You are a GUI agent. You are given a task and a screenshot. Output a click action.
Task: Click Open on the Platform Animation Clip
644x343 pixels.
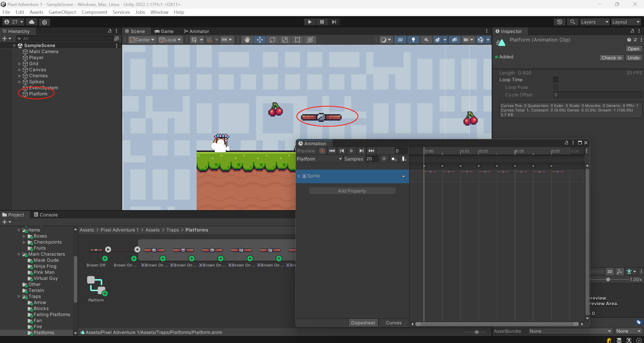click(633, 49)
